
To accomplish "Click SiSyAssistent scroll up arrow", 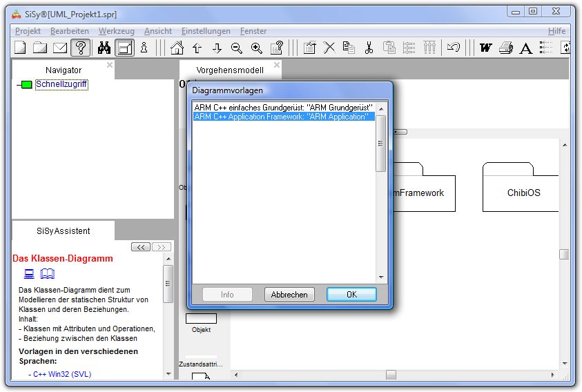I will (168, 259).
